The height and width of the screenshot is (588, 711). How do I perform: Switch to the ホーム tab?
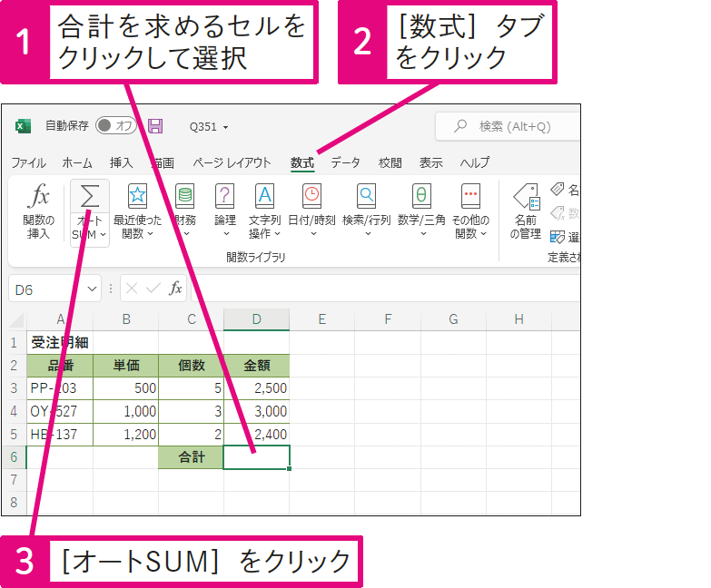tap(77, 162)
